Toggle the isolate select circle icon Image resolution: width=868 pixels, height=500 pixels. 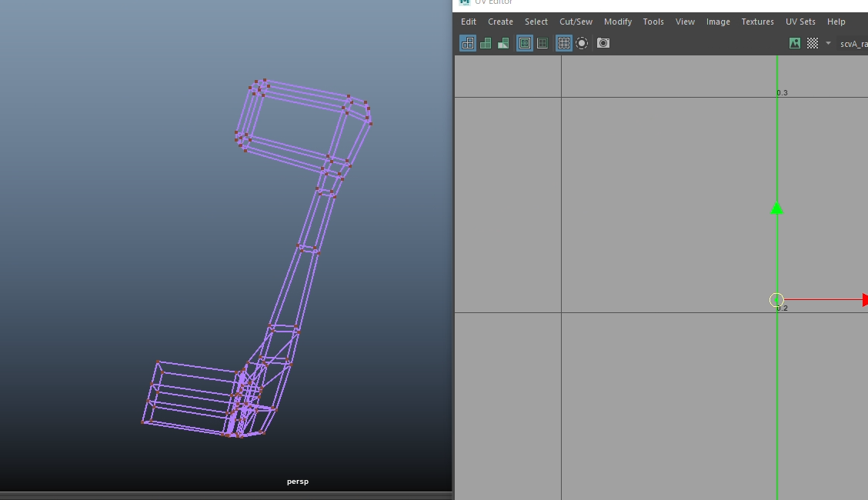point(583,43)
